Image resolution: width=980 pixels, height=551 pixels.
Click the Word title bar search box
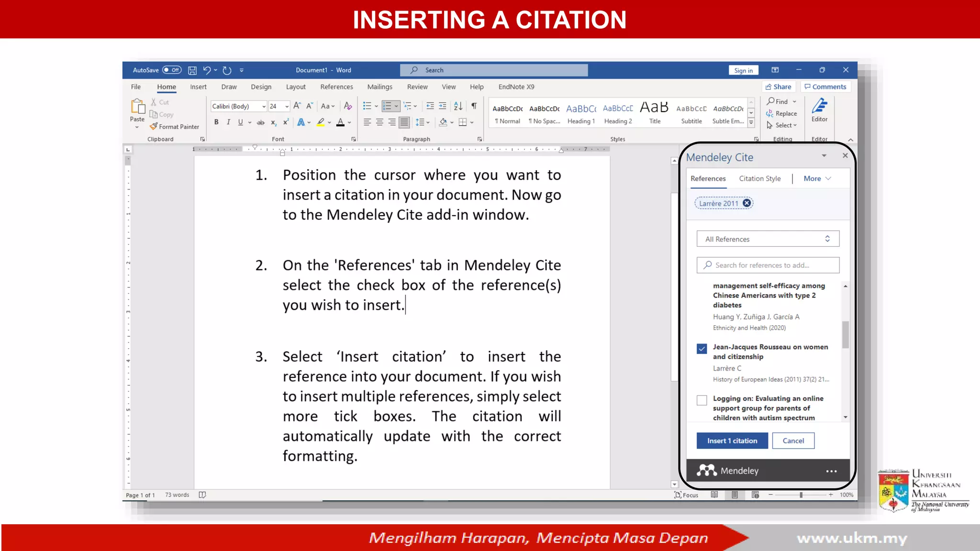point(494,70)
